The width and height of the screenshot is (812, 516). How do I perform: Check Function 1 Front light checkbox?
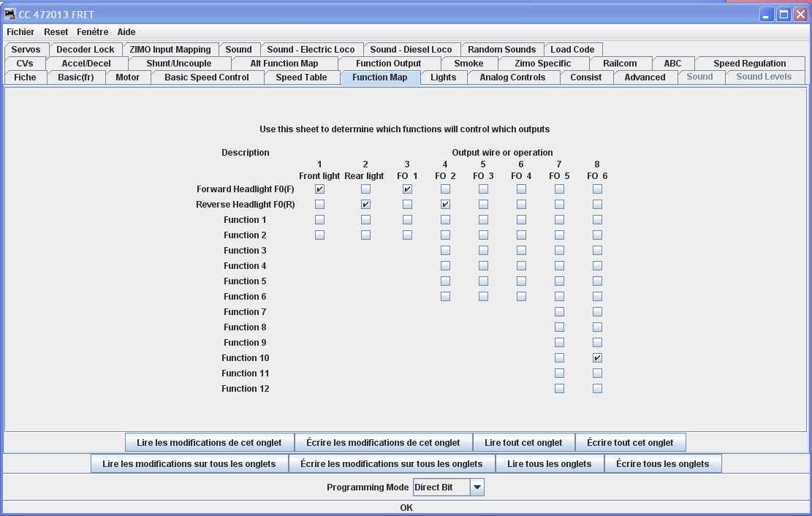click(x=319, y=220)
